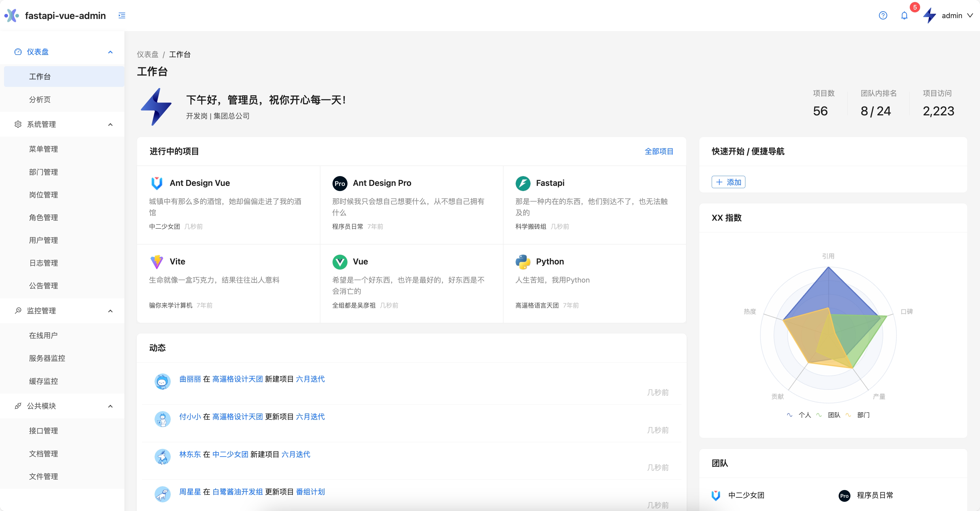Open 接口管理 in the sidebar
Screen dimensions: 980x511
tap(64, 431)
